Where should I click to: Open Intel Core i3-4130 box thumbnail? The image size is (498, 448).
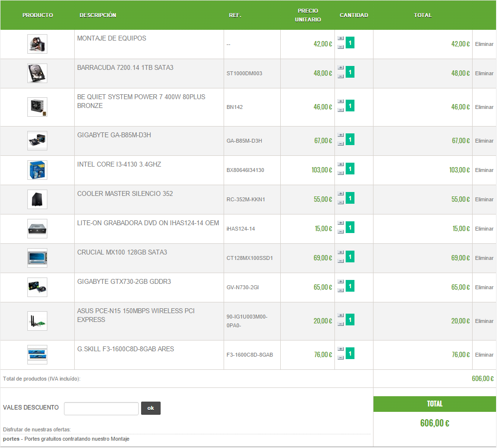click(37, 170)
